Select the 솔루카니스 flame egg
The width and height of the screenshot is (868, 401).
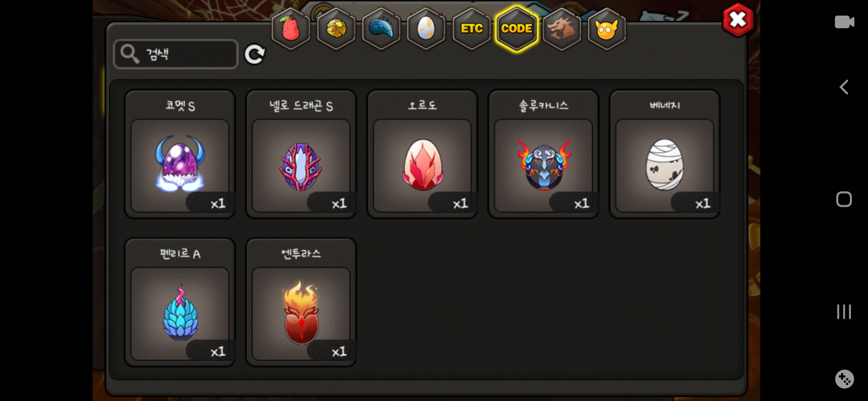[x=543, y=154]
